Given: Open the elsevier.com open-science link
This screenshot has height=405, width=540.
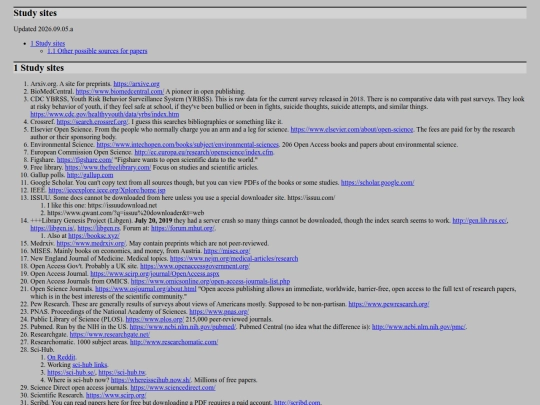Looking at the screenshot, I should [x=352, y=129].
